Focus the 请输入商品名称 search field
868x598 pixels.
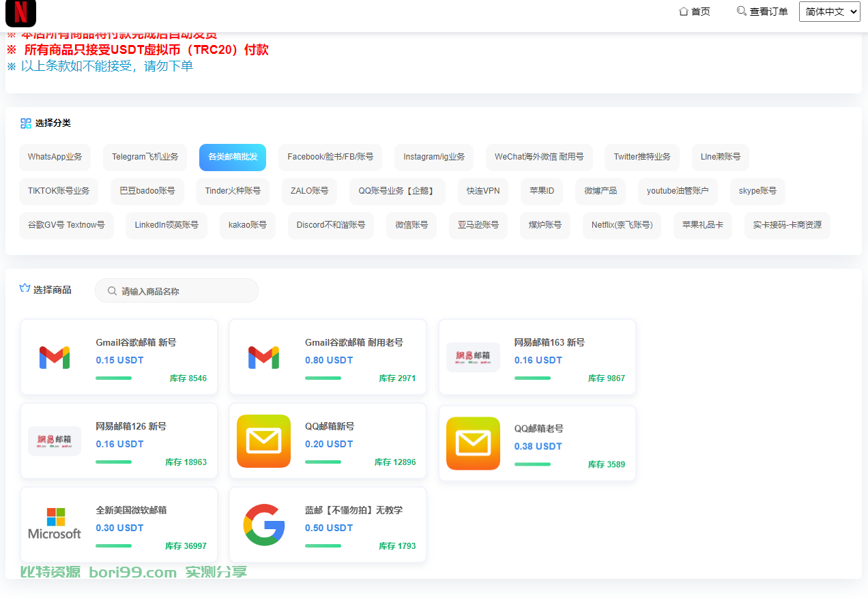coord(177,291)
